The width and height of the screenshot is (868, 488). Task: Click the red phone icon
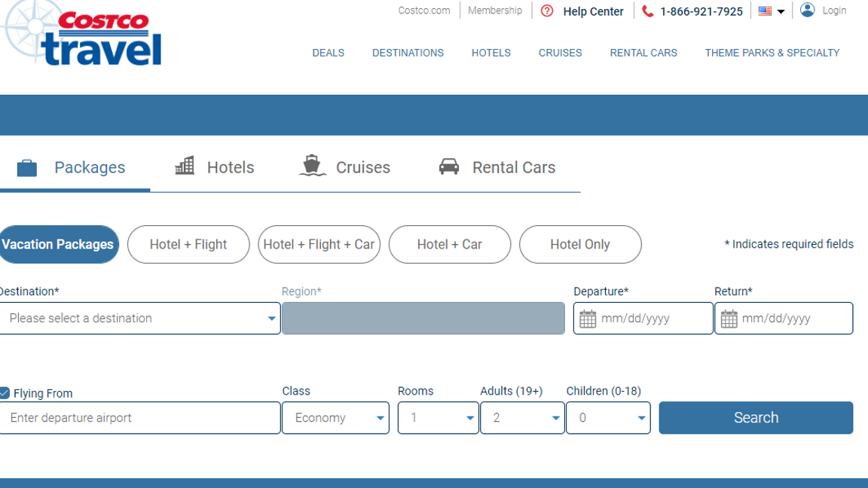(648, 11)
